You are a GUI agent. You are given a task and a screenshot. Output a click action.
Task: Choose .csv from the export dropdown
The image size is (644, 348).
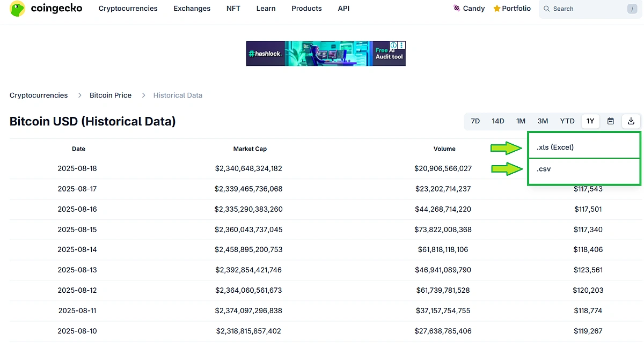point(543,168)
